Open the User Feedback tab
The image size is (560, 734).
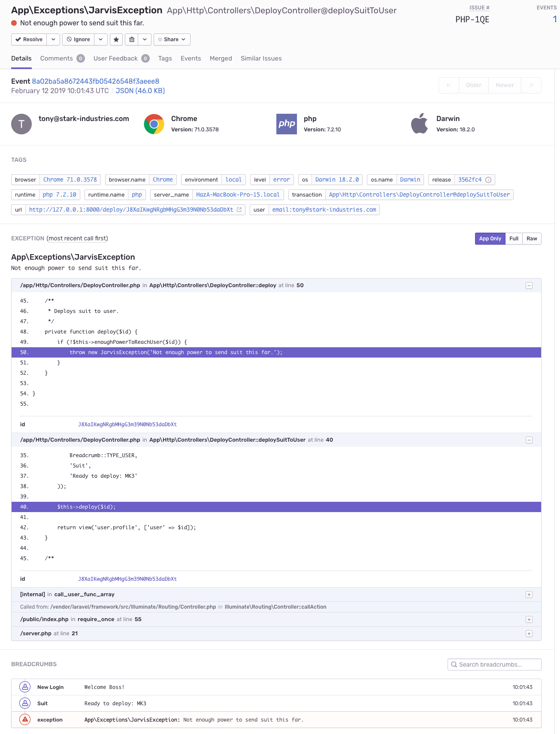coord(115,58)
